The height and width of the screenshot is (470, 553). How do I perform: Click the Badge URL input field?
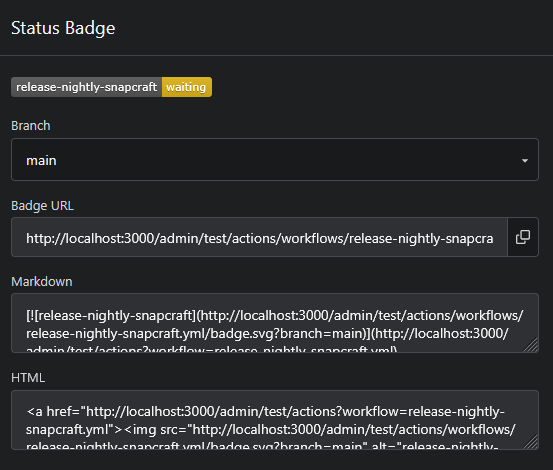click(259, 237)
